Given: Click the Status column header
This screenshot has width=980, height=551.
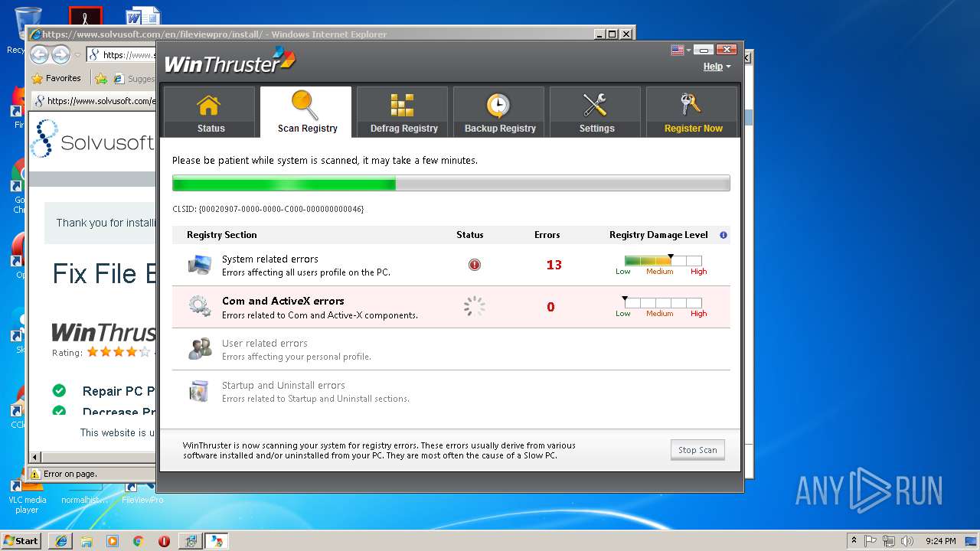Looking at the screenshot, I should [x=470, y=235].
